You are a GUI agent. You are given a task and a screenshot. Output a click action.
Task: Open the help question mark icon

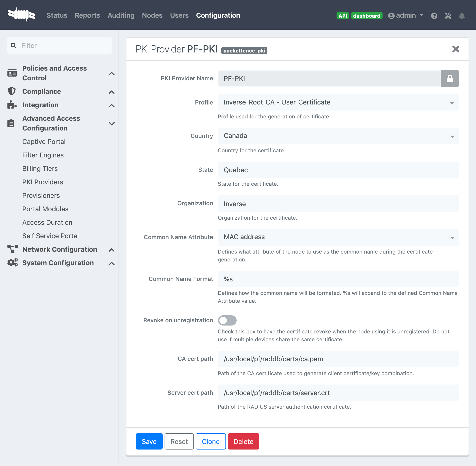[434, 16]
